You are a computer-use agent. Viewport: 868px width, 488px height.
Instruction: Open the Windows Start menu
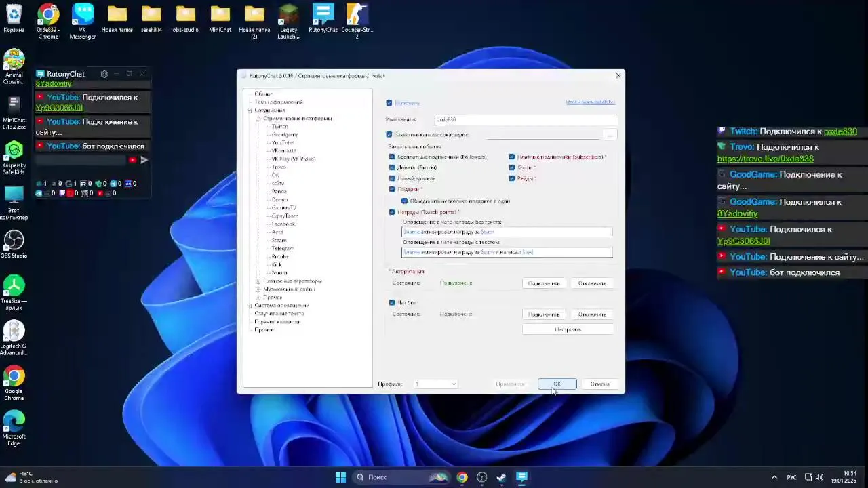[340, 477]
